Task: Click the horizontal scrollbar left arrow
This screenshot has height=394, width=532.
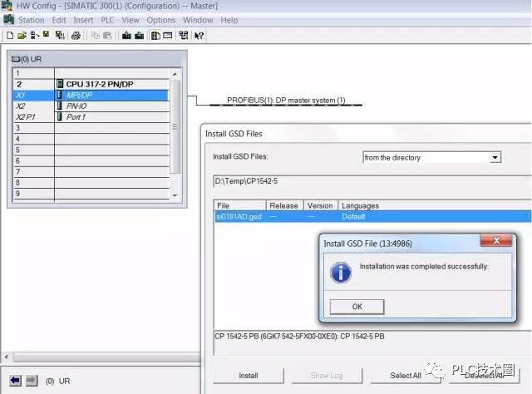Action: (6, 357)
